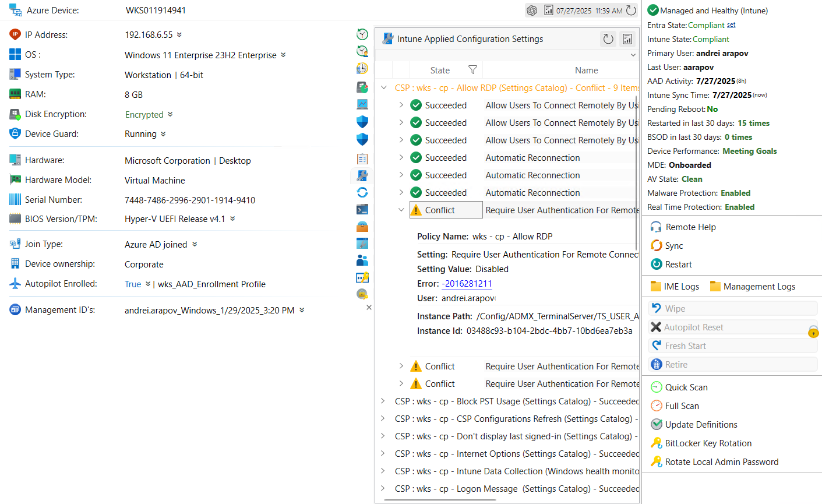Open IME Logs folder
Screen dimensions: 822x504
click(675, 286)
